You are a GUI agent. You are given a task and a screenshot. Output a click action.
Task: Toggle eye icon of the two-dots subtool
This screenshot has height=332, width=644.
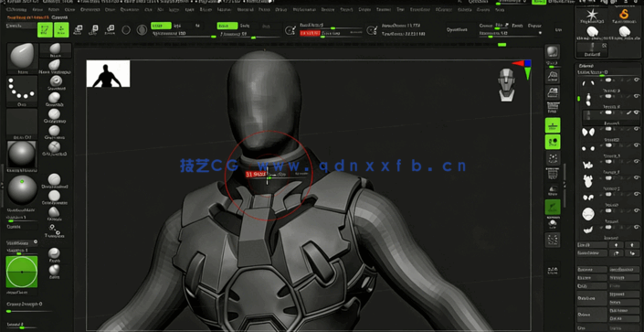[637, 146]
